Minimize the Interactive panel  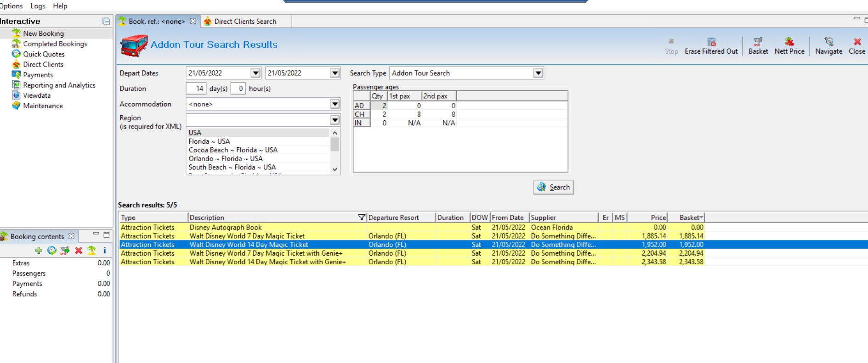click(x=106, y=21)
